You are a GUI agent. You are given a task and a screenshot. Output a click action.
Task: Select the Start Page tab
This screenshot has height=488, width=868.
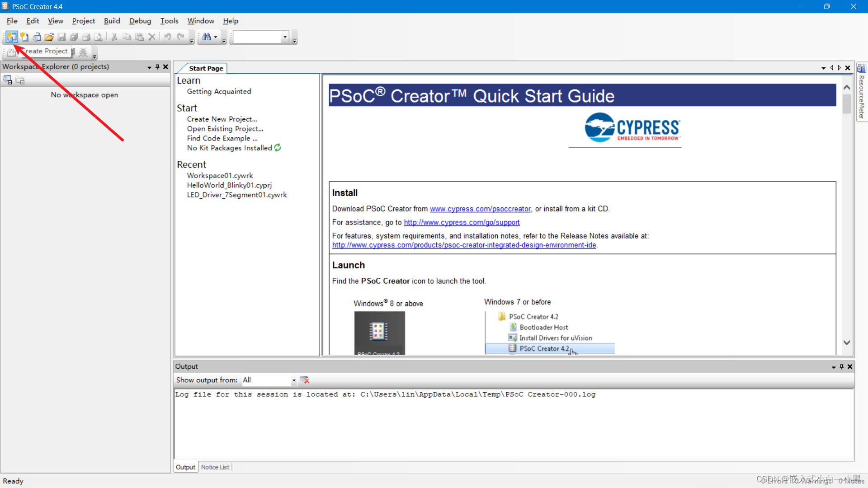click(x=206, y=68)
